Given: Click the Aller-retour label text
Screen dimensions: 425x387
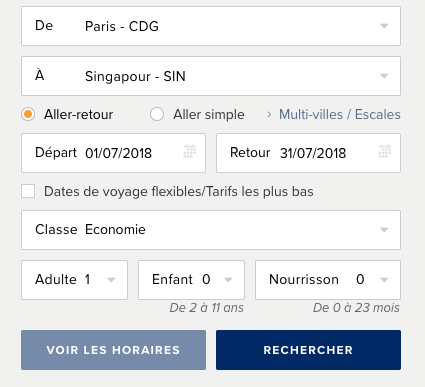Looking at the screenshot, I should (x=78, y=115).
